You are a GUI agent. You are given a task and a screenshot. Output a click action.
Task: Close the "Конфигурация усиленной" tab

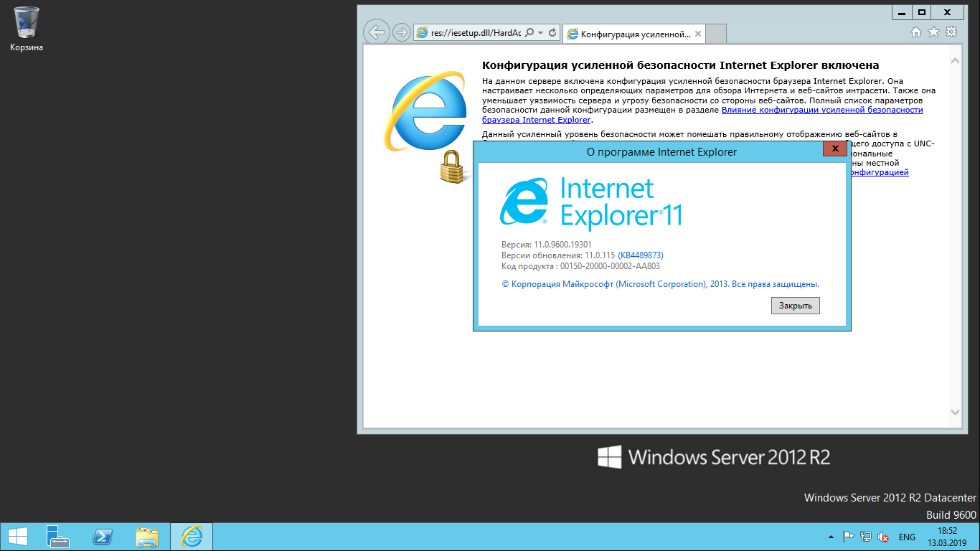698,34
